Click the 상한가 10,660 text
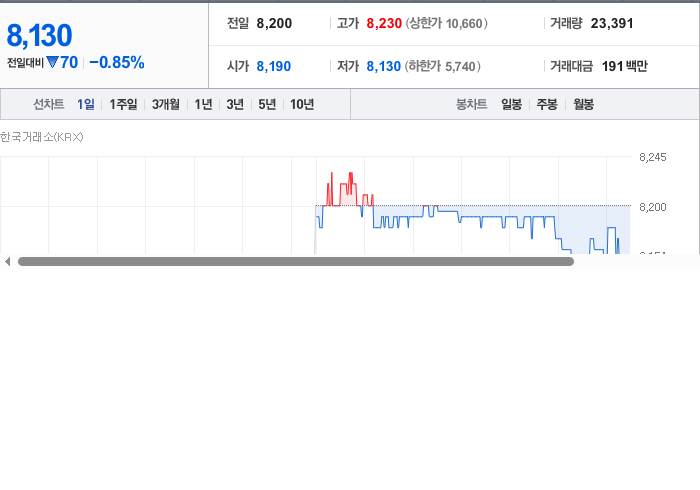This screenshot has height=490, width=700. click(x=446, y=23)
